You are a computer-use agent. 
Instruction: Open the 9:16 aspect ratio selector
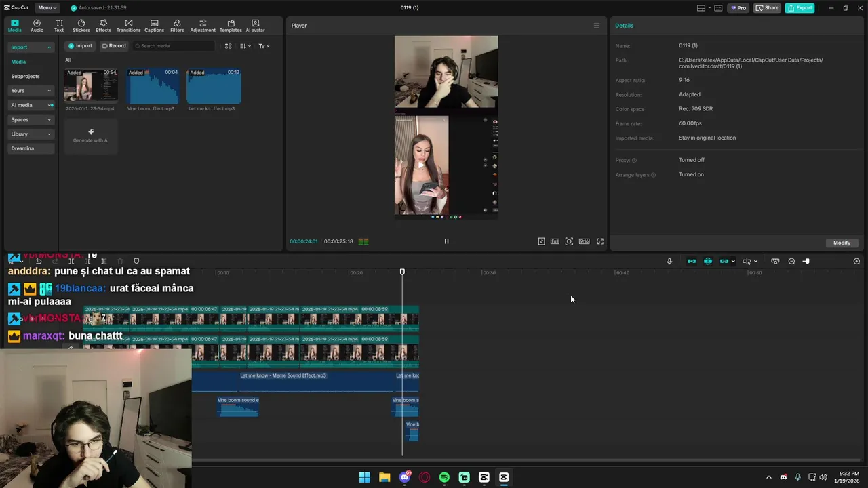tap(584, 241)
